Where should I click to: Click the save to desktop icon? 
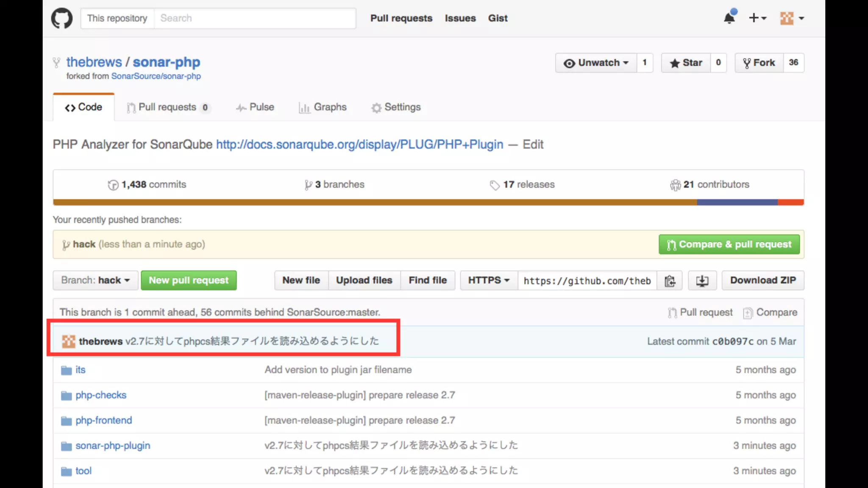tap(702, 280)
